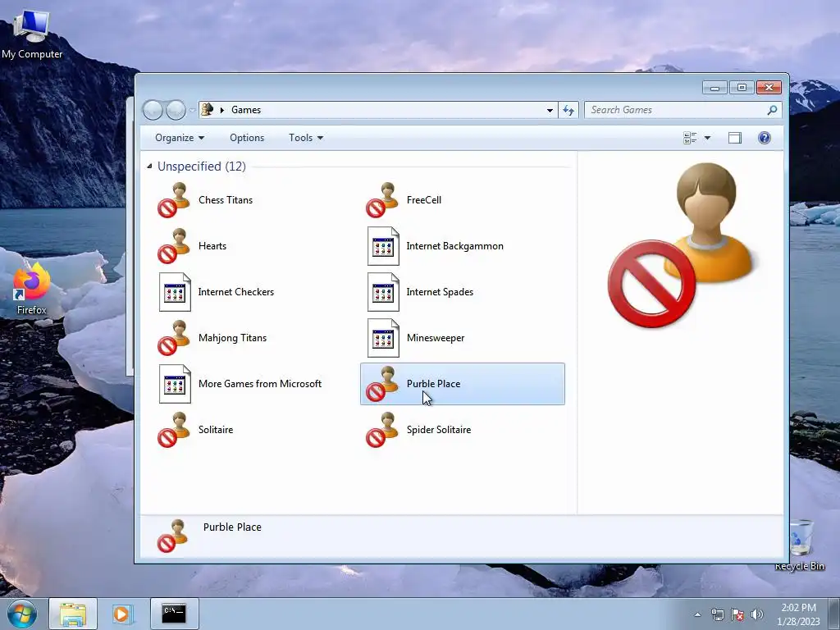Show hidden tray icons arrow
Image resolution: width=840 pixels, height=630 pixels.
click(697, 615)
